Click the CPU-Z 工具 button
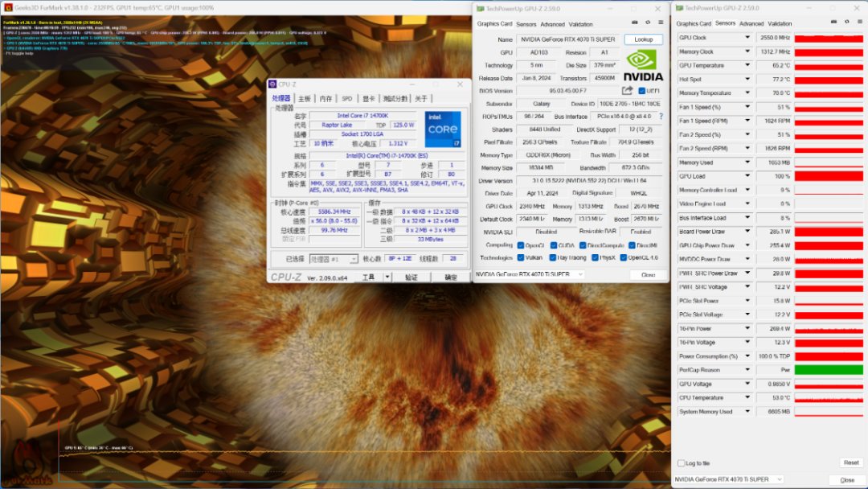 [369, 277]
